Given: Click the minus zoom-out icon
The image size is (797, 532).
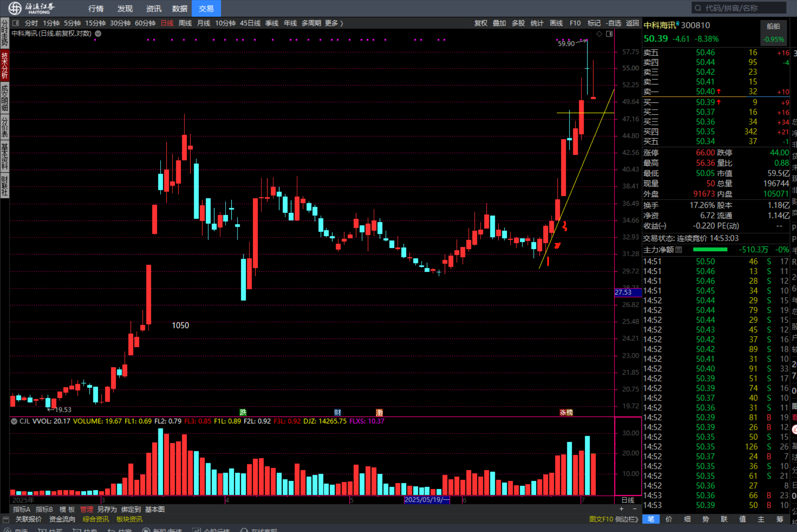Looking at the screenshot, I should [635, 509].
